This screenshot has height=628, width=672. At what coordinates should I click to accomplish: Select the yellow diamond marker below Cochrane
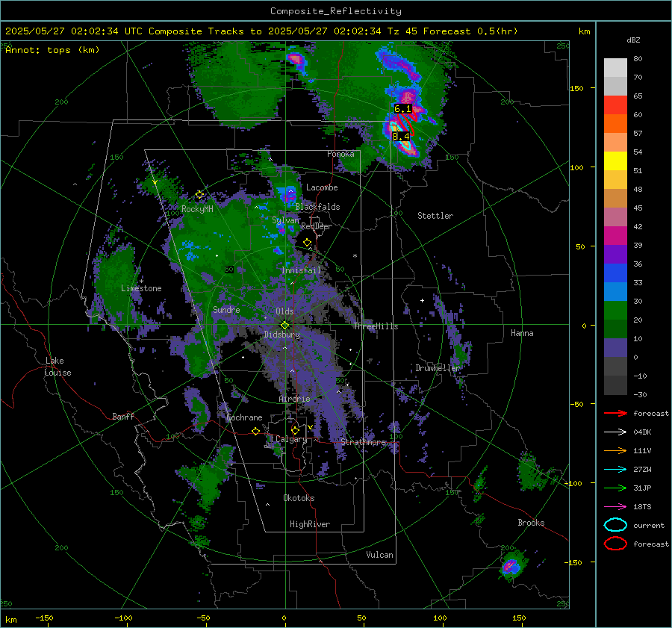point(255,431)
